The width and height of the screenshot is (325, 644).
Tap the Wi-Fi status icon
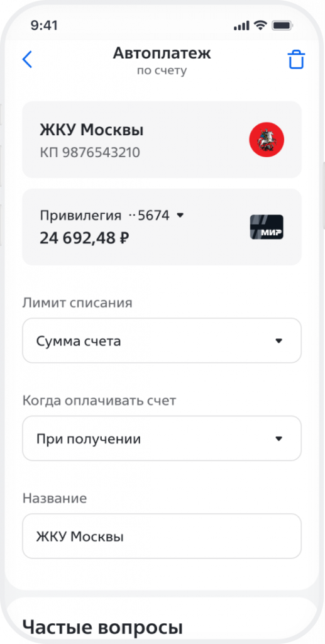pos(260,25)
